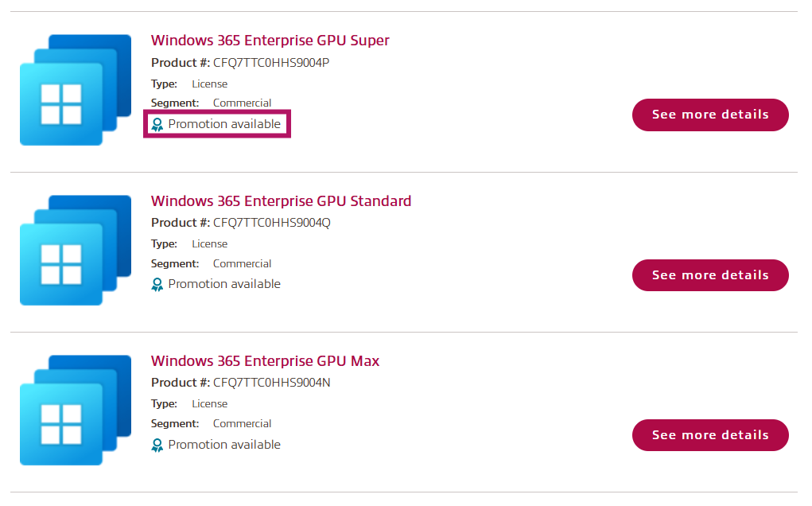The height and width of the screenshot is (506, 812).
Task: Open Windows 365 Enterprise GPU Super product page
Action: 270,40
